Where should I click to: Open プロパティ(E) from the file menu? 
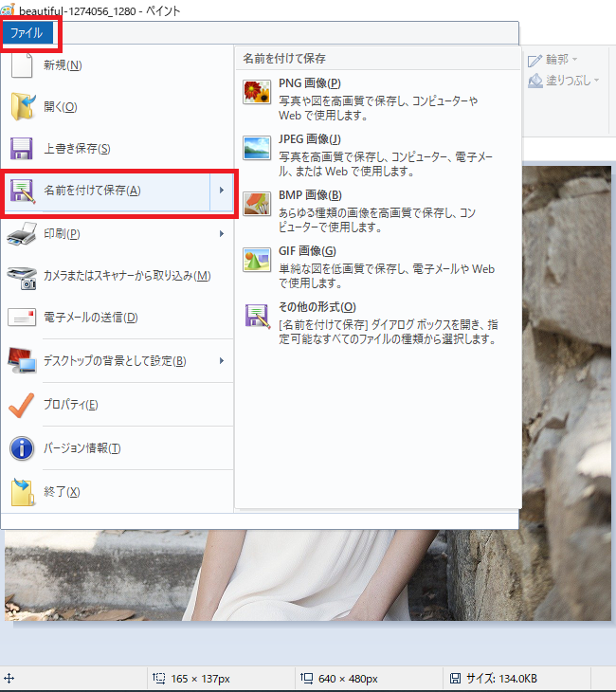118,405
